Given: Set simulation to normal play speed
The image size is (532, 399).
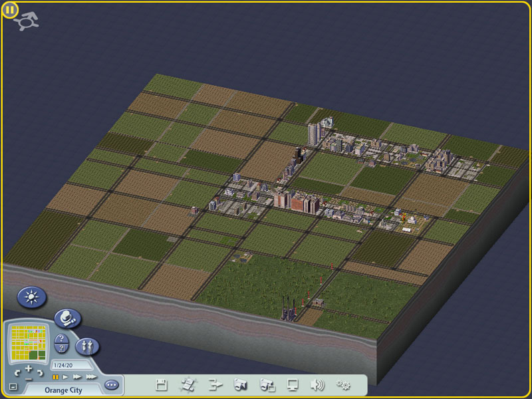Looking at the screenshot, I should pos(65,377).
